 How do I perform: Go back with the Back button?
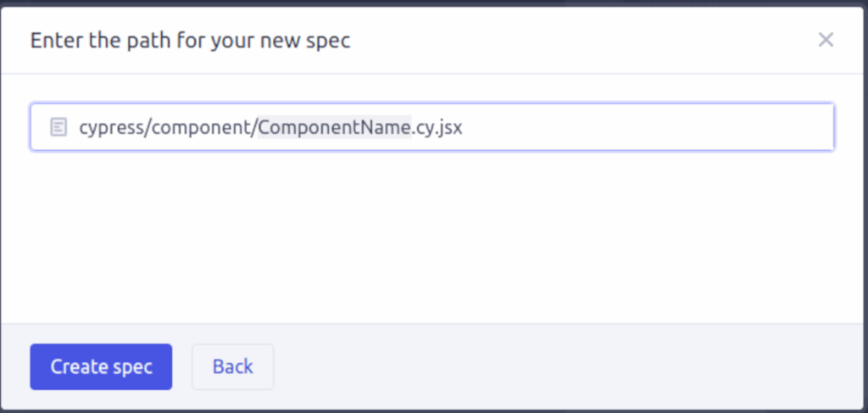(232, 366)
